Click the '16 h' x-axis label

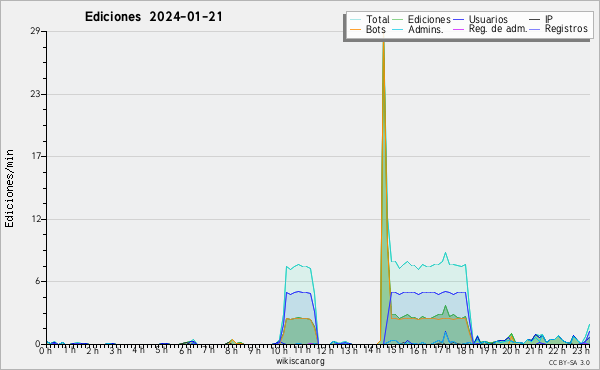(418, 351)
